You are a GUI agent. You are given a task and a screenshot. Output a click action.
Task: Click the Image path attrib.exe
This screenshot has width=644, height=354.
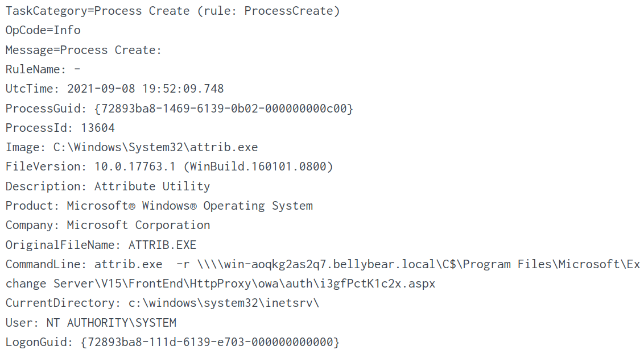click(155, 147)
